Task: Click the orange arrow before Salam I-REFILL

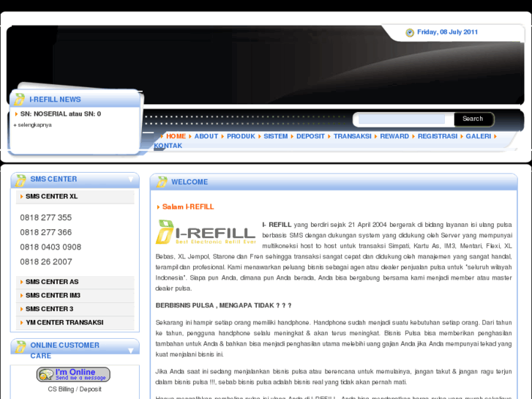Action: point(158,207)
